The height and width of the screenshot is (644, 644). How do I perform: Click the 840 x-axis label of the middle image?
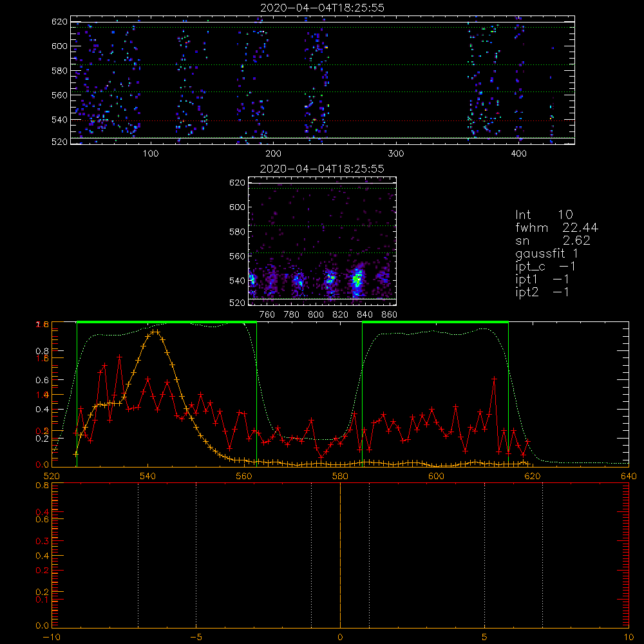(x=365, y=315)
